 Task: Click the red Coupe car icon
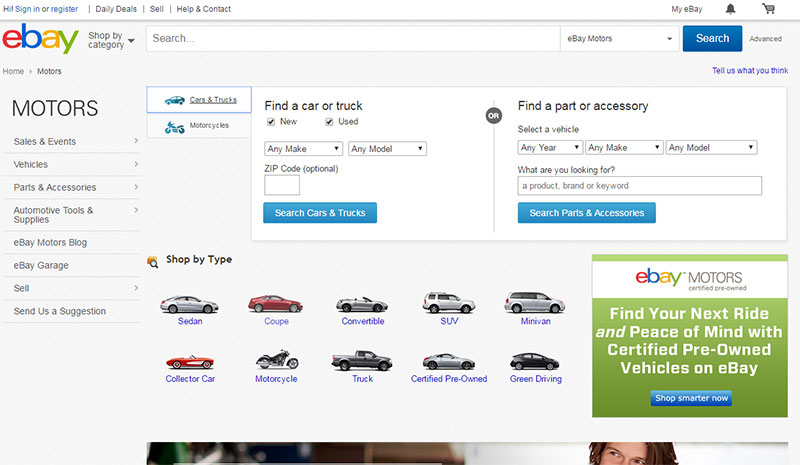(276, 304)
